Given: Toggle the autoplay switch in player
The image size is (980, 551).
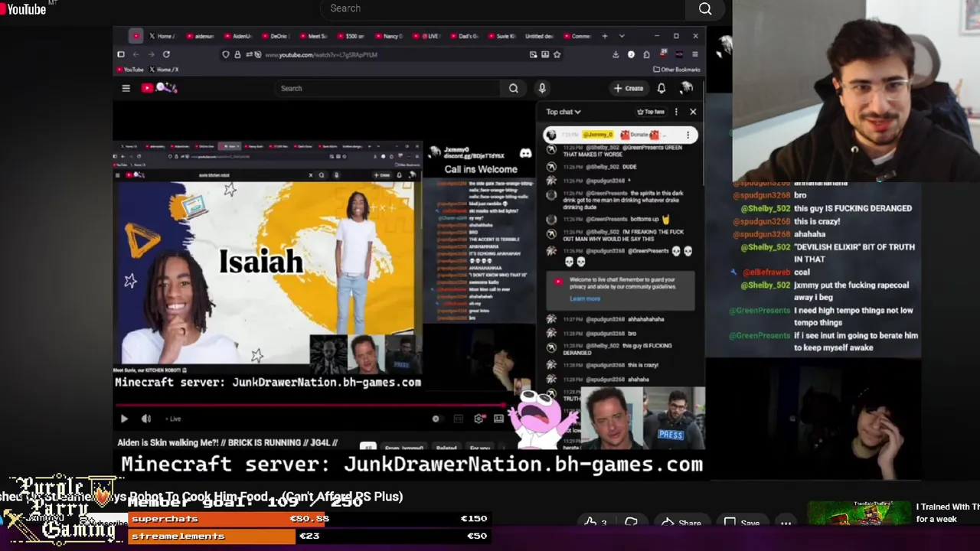Looking at the screenshot, I should 436,419.
